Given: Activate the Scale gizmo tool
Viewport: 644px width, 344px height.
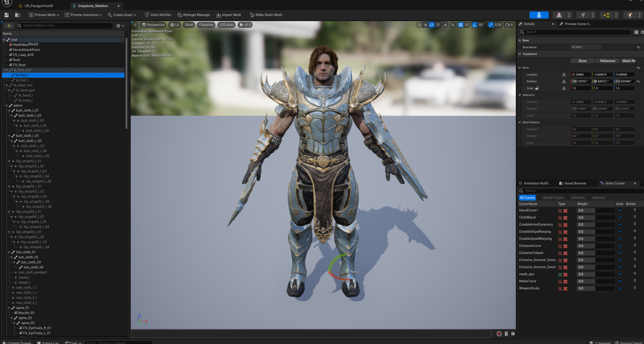Looking at the screenshot, I should [x=438, y=25].
